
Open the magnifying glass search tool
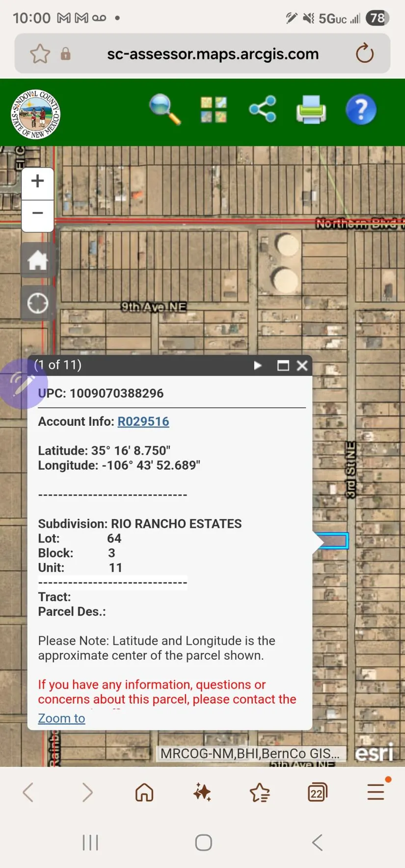pos(165,109)
